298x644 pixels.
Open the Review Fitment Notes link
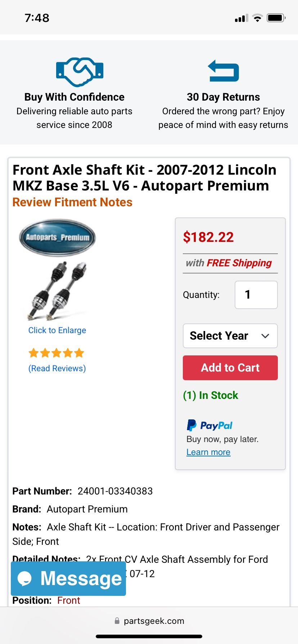click(x=72, y=202)
